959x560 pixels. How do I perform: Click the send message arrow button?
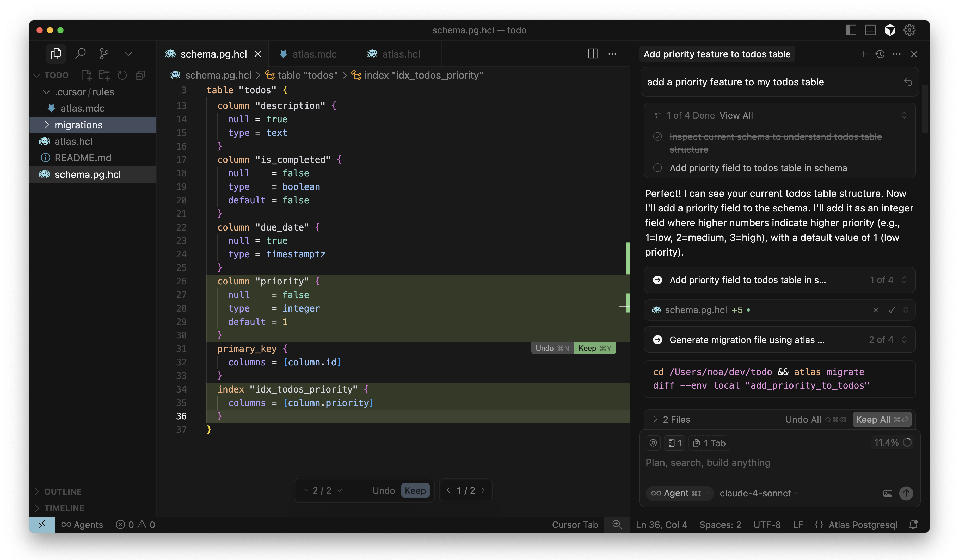pyautogui.click(x=906, y=493)
